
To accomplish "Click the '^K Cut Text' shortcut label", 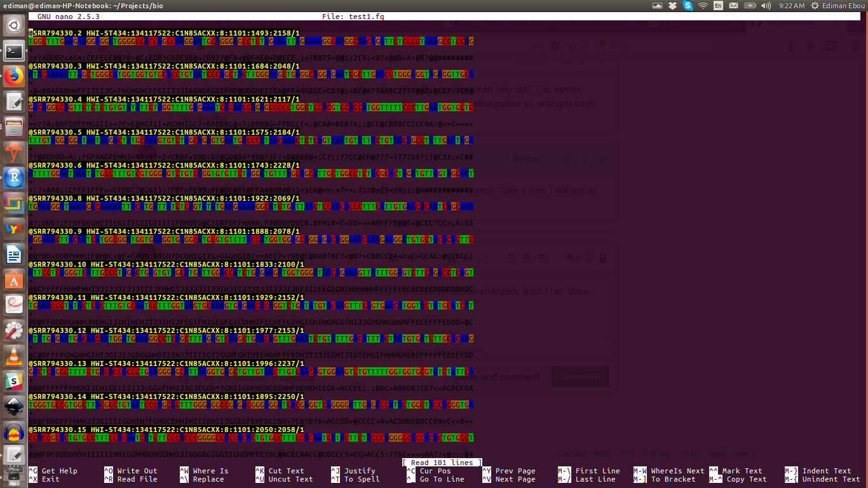I will 280,471.
